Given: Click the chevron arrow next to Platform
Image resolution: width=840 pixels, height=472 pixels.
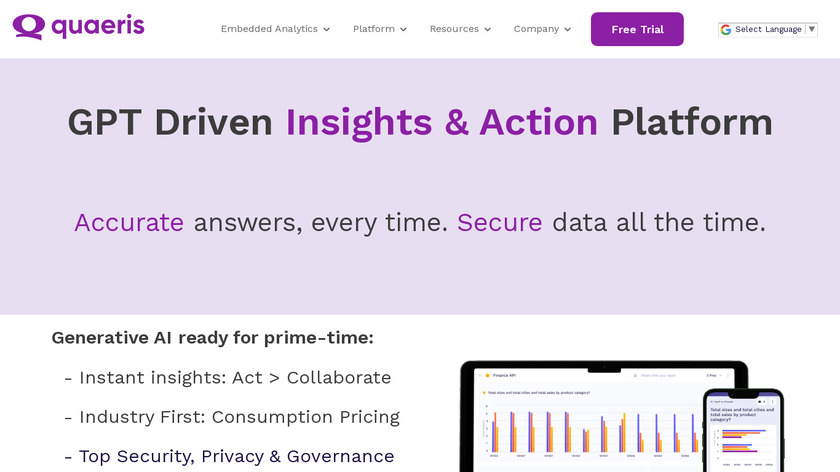Looking at the screenshot, I should point(403,30).
